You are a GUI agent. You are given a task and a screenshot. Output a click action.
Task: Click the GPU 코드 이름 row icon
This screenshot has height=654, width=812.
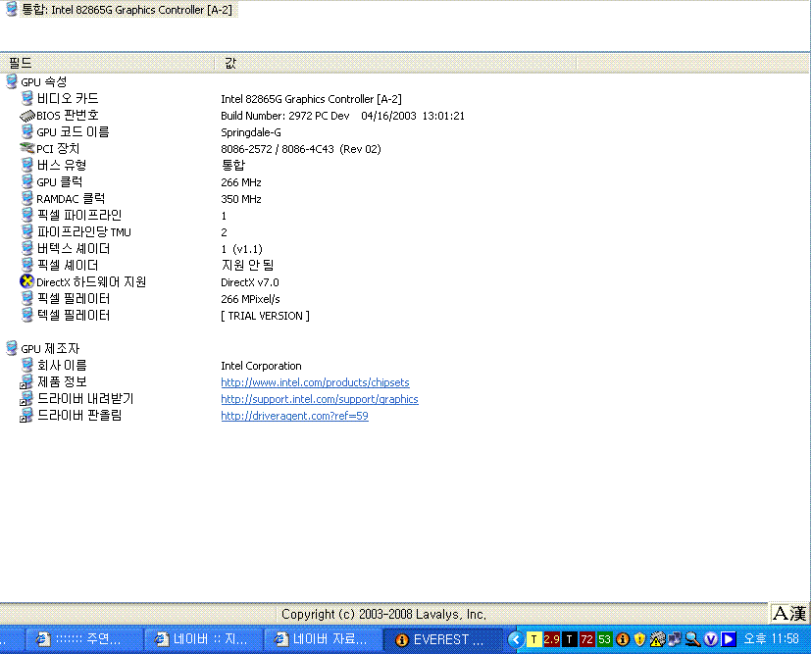tap(26, 131)
